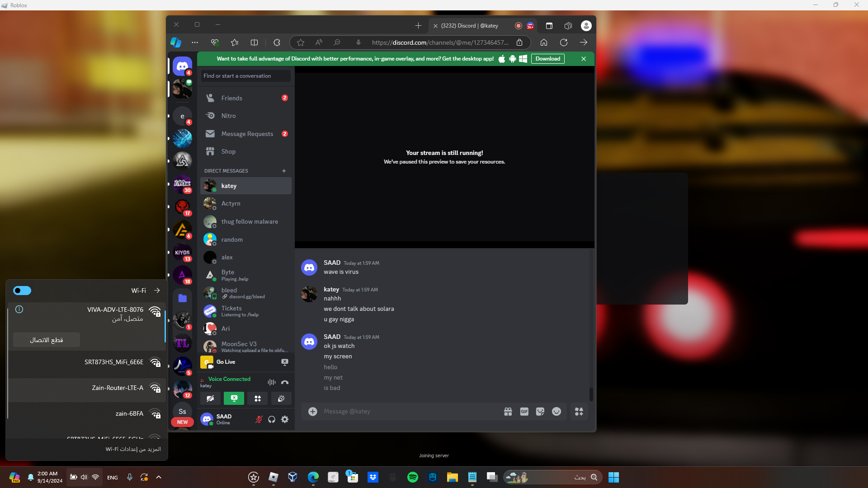
Task: Go back with Wi-Fi panel arrow
Action: [157, 291]
